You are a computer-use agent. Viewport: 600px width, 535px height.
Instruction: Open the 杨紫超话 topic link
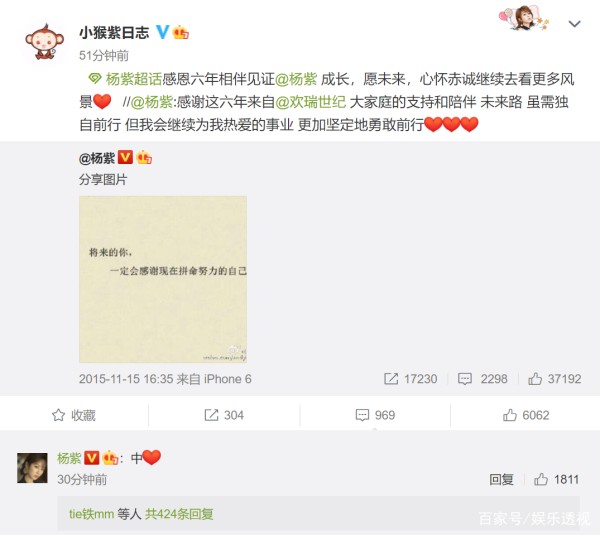[134, 79]
